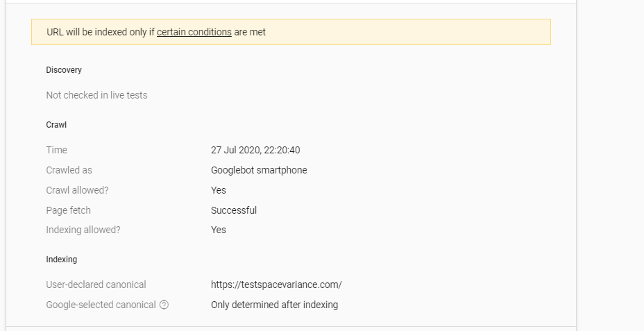This screenshot has height=331, width=644.
Task: Select the 'Googlebot smartphone' value
Action: [259, 170]
